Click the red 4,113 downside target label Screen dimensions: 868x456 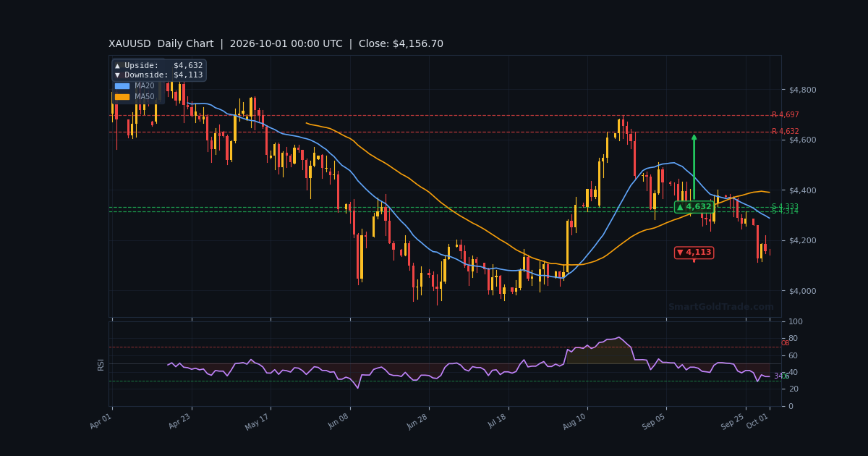tap(694, 253)
